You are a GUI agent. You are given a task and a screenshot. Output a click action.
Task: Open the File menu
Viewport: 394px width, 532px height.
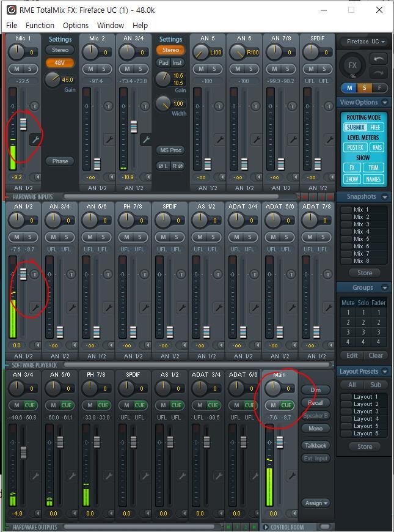pyautogui.click(x=12, y=26)
